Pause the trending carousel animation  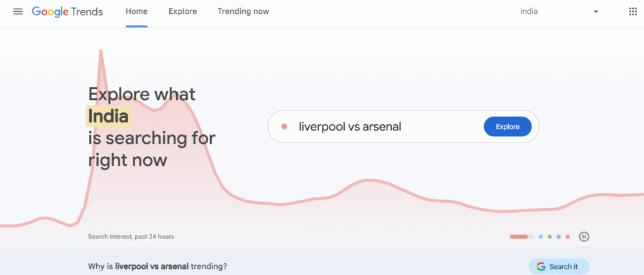tap(584, 237)
